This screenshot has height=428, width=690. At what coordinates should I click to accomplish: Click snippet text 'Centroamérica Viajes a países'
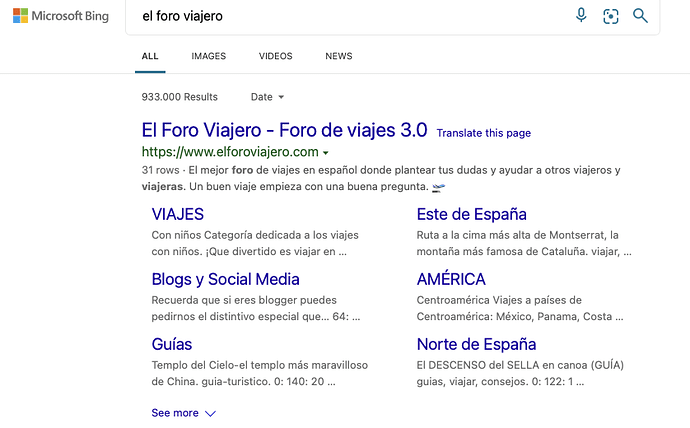[x=492, y=300]
